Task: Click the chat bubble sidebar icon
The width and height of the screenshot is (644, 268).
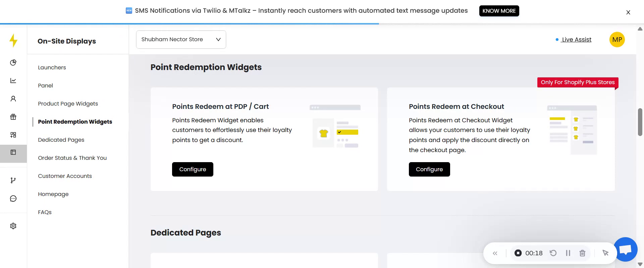Action: coord(13,199)
